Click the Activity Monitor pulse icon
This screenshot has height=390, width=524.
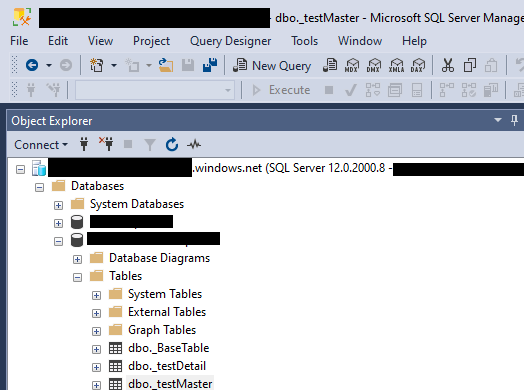194,144
